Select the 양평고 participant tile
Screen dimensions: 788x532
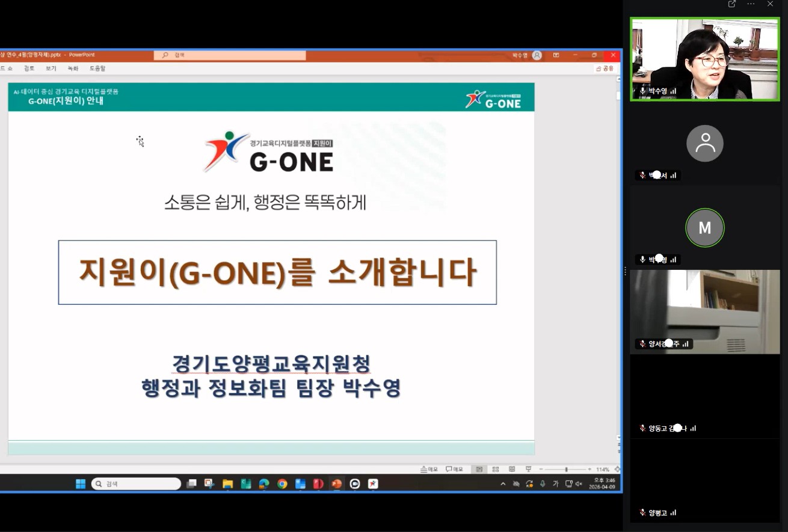click(x=705, y=480)
